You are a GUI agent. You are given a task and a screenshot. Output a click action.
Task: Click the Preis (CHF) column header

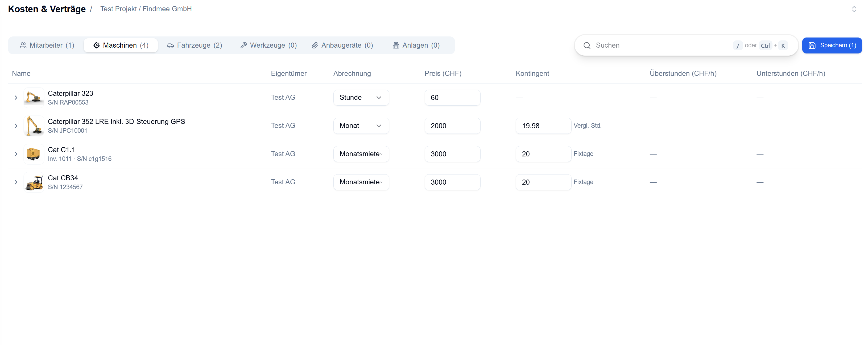pyautogui.click(x=443, y=73)
